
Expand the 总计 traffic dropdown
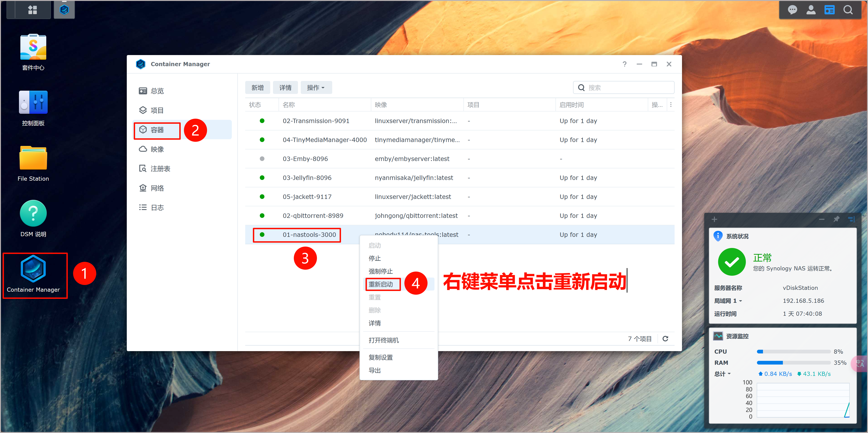[722, 374]
